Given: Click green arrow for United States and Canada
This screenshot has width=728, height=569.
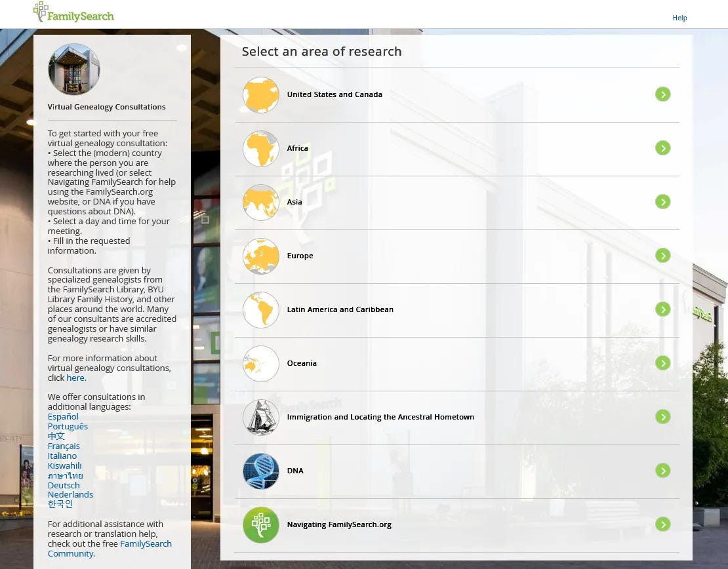Looking at the screenshot, I should (662, 94).
